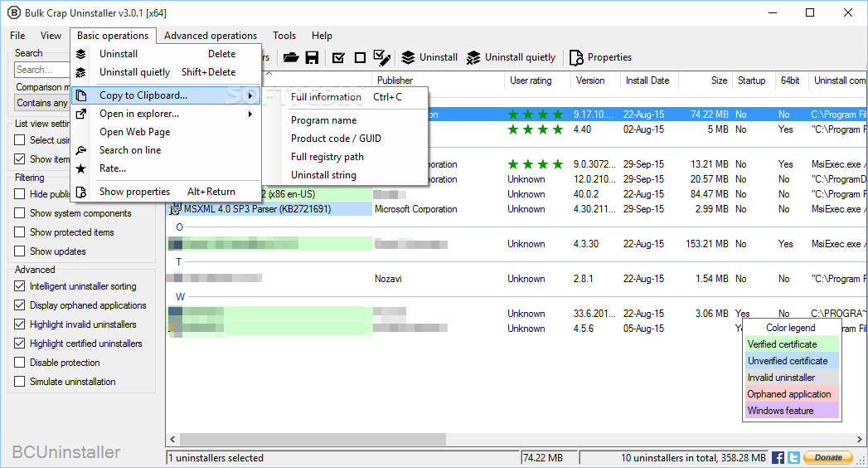Click Windows feature legend swatch
The width and height of the screenshot is (868, 468).
click(x=792, y=411)
